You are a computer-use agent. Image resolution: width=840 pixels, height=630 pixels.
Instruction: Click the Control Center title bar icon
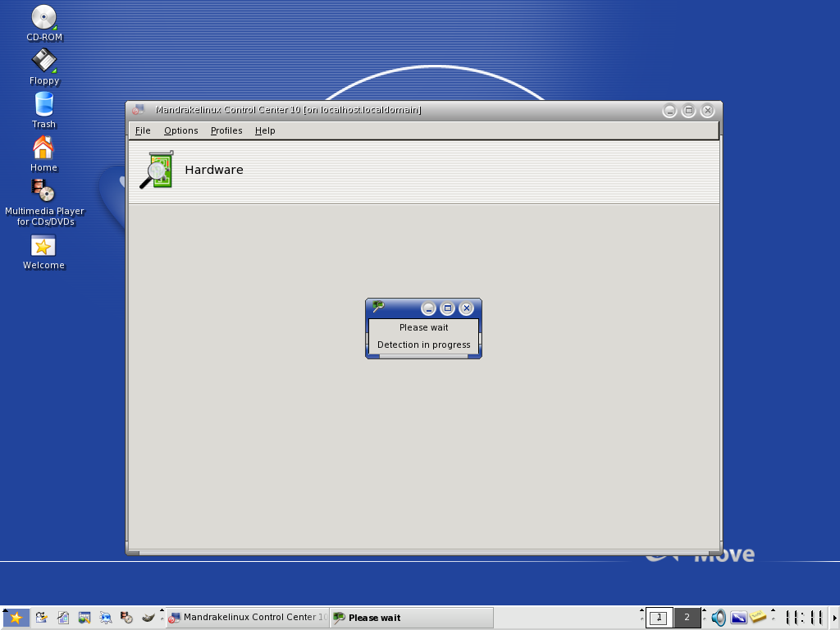click(138, 110)
